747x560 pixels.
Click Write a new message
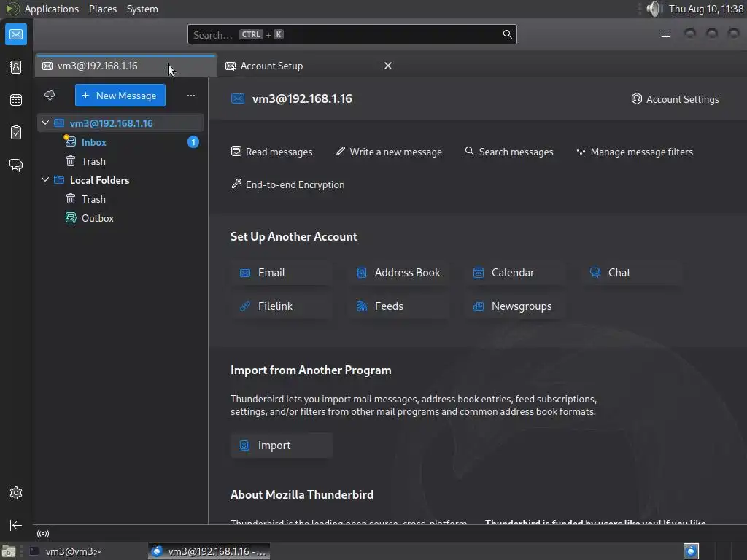tap(389, 152)
